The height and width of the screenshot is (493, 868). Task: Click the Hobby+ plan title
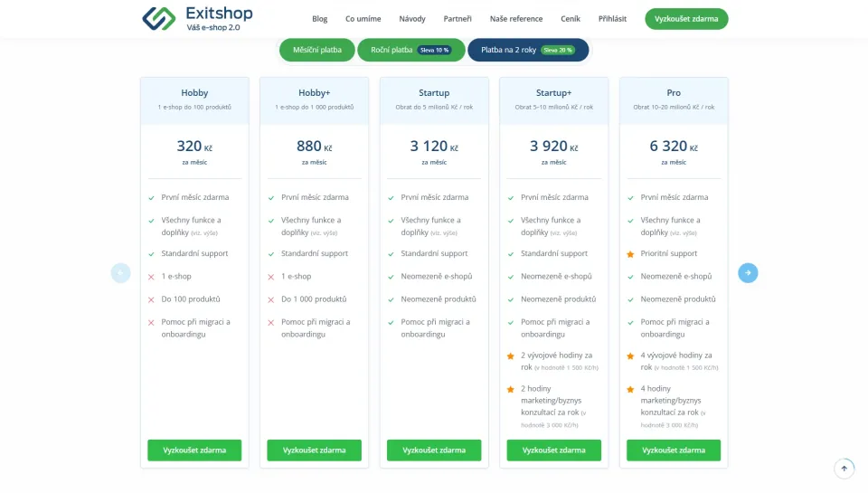(x=314, y=92)
